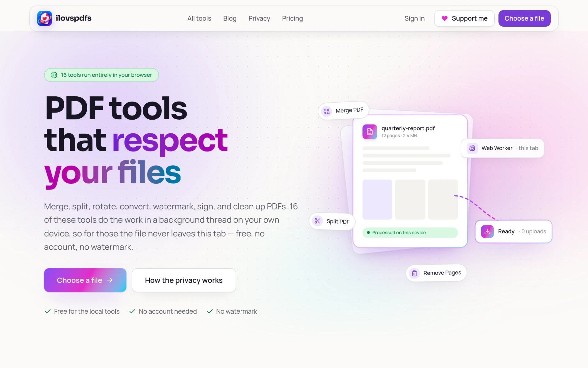Click the Processed on this device status

coord(410,232)
